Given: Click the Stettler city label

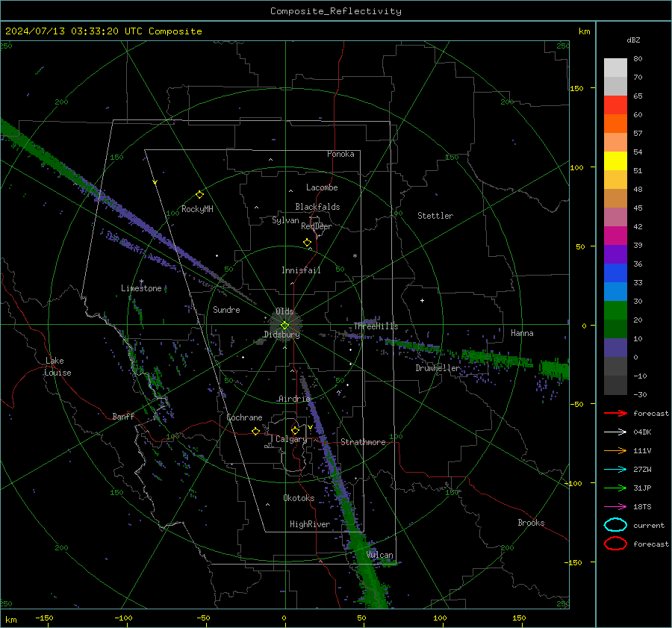Looking at the screenshot, I should point(435,216).
